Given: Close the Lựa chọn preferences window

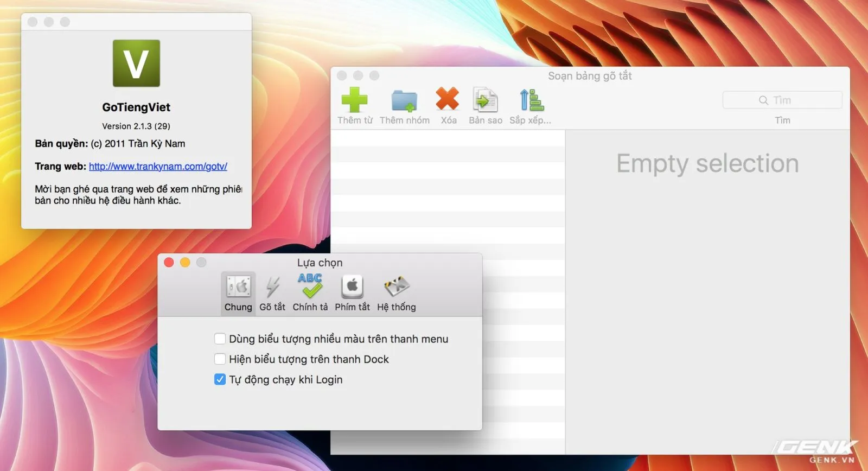Looking at the screenshot, I should point(169,263).
